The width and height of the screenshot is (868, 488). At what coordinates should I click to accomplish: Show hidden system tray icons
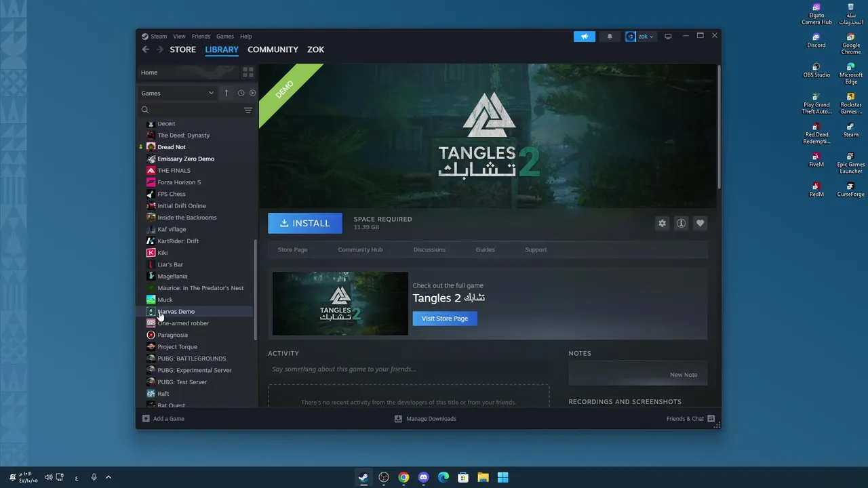pyautogui.click(x=108, y=477)
